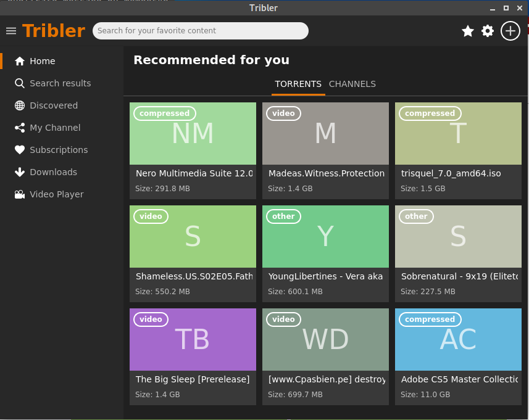Click Size: 227.5 MB text

point(428,292)
